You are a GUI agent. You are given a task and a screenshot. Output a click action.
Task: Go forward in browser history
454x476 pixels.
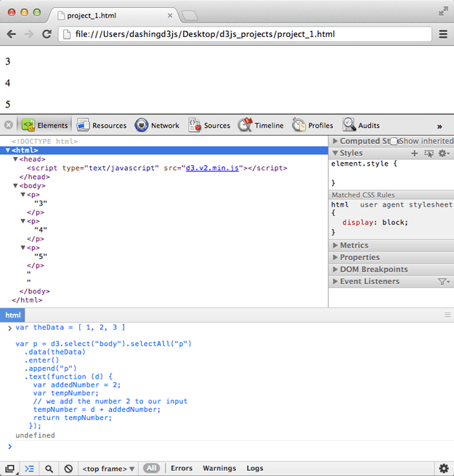[x=29, y=34]
